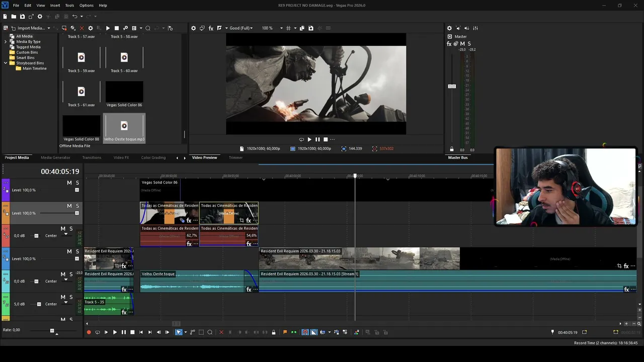
Task: Switch to the Trimmer tab
Action: click(235, 157)
